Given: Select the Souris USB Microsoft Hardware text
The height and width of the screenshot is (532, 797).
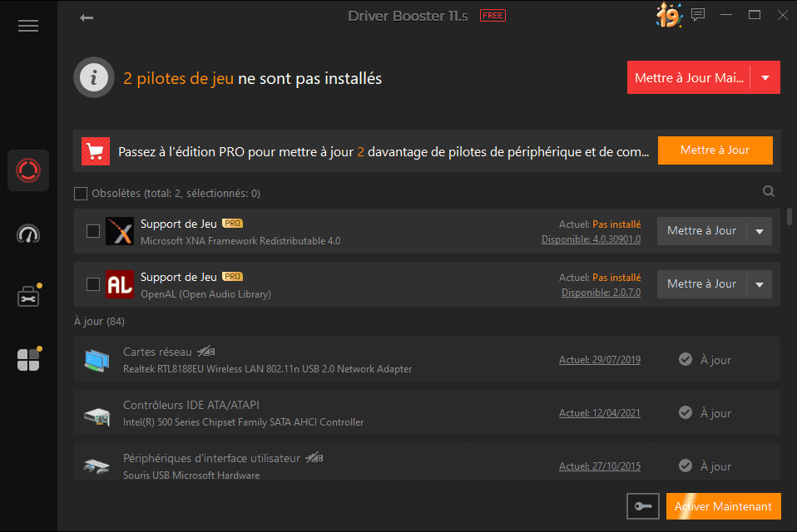Looking at the screenshot, I should 191,475.
